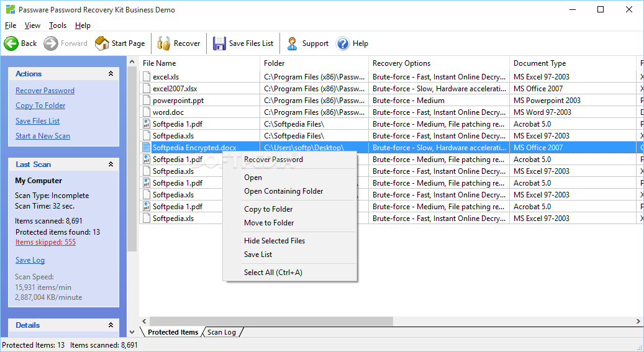
Task: Click the Passware app icon in title bar
Action: click(11, 9)
